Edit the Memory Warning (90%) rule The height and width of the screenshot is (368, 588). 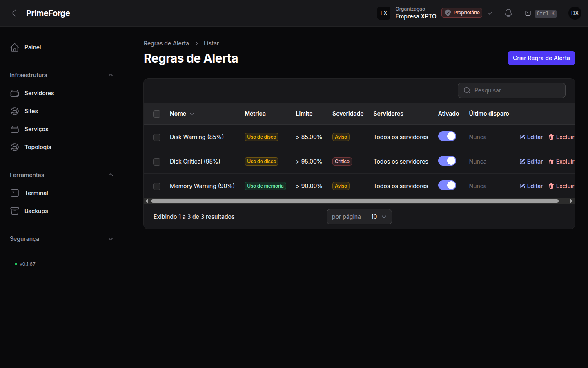(531, 186)
